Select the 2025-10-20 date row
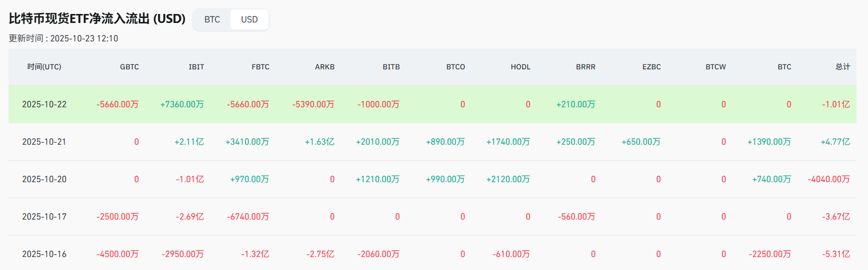This screenshot has width=868, height=270. point(44,179)
